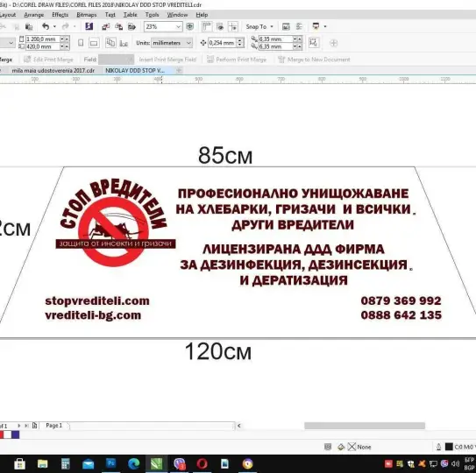Click the Undo arrow icon

click(x=46, y=26)
